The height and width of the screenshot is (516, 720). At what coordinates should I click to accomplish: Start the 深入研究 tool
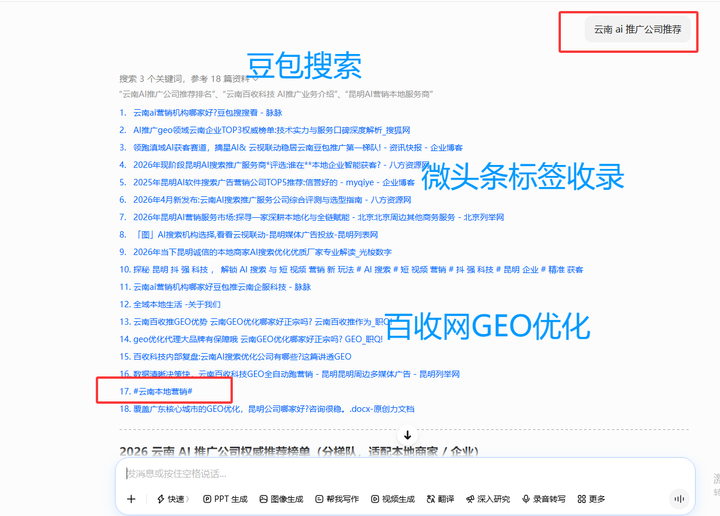point(488,499)
